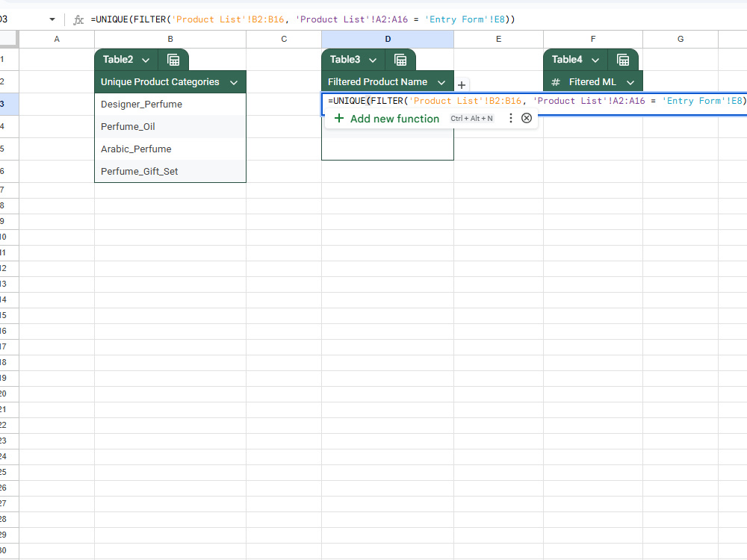Select column E header

(x=498, y=39)
